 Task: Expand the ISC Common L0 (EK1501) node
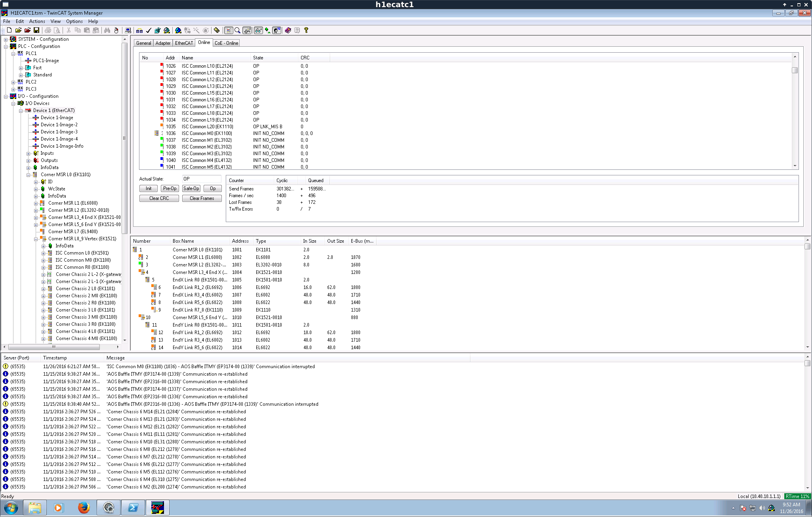43,253
